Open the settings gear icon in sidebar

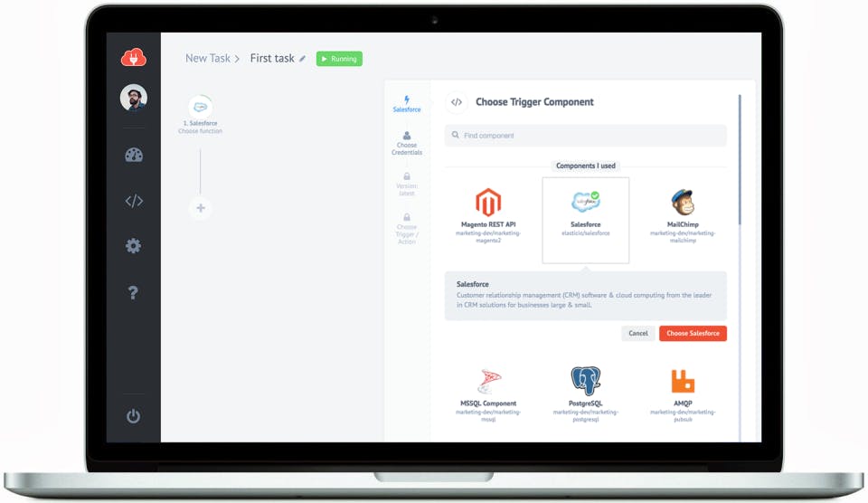coord(134,245)
